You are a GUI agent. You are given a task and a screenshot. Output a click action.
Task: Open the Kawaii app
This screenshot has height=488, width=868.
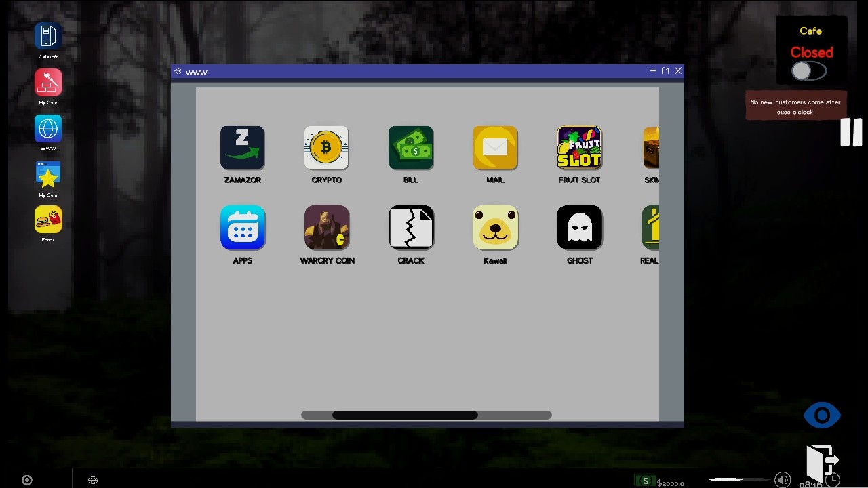(x=495, y=228)
